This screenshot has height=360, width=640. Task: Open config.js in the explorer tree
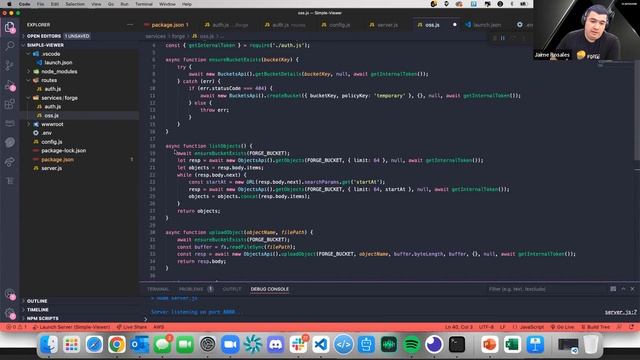click(x=51, y=142)
